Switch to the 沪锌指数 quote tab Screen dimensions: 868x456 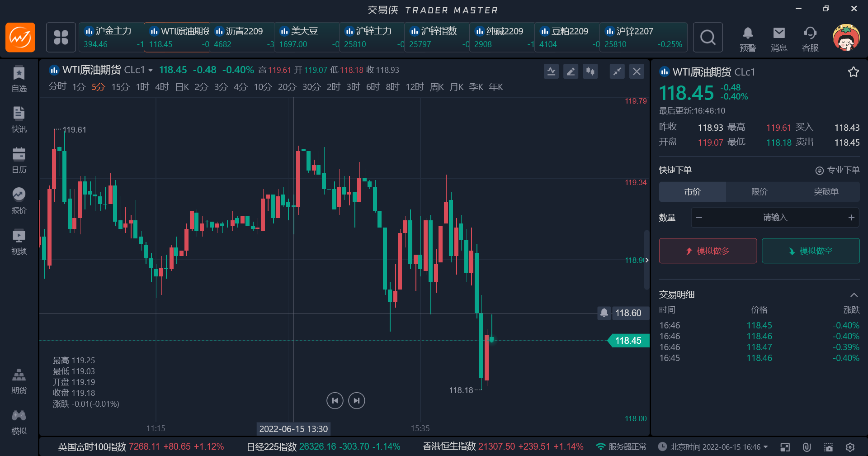437,38
